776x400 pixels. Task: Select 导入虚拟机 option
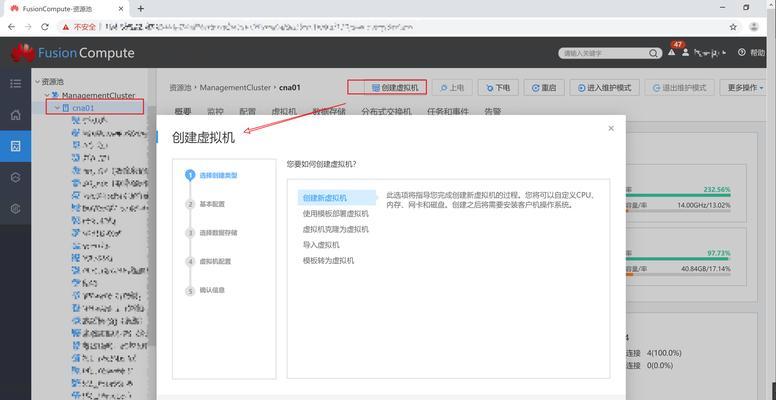pos(321,245)
